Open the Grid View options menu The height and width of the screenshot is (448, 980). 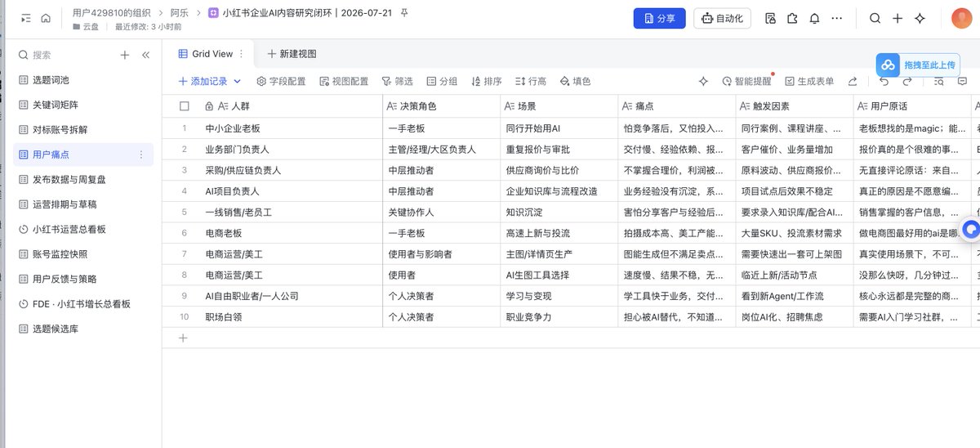point(241,54)
